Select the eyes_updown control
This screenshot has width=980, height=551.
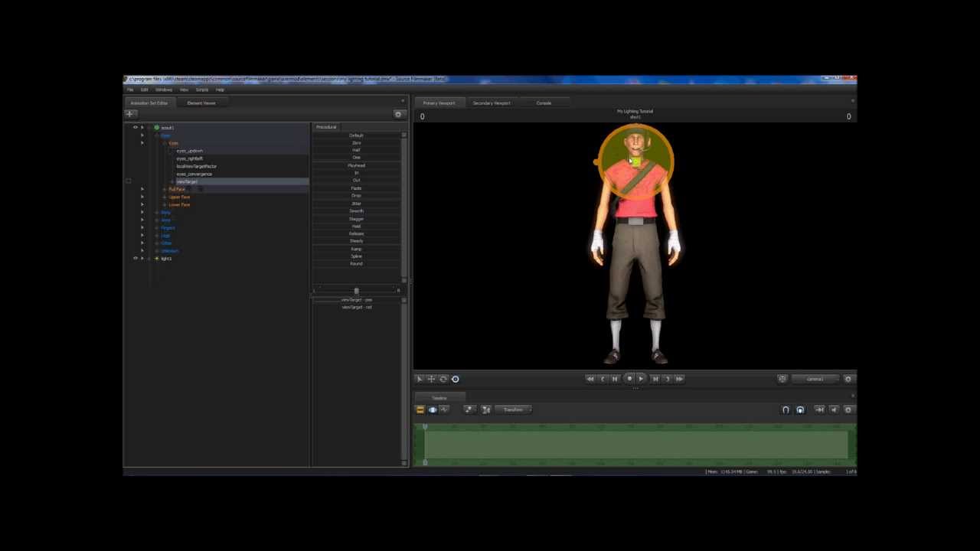(x=190, y=151)
